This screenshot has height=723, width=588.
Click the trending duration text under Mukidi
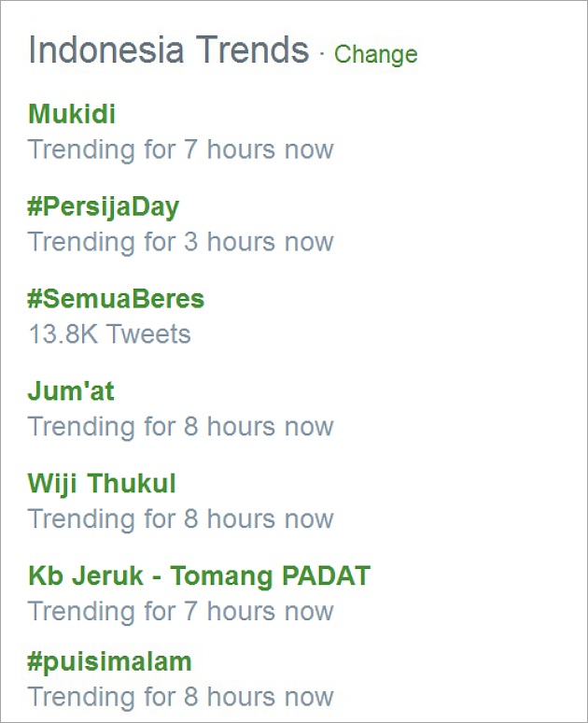(x=181, y=149)
